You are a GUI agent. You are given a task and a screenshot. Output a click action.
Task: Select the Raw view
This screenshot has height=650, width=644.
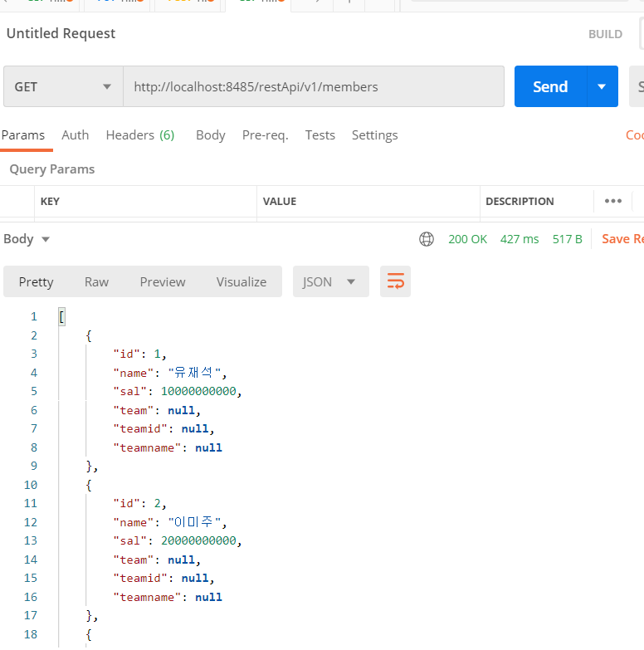click(x=96, y=282)
